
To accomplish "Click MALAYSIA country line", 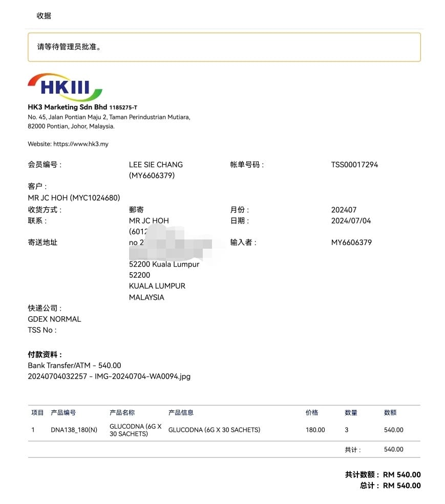I will pyautogui.click(x=146, y=297).
